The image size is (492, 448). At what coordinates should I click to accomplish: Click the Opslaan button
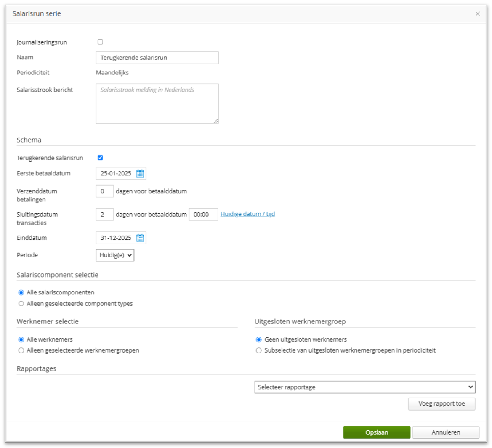(x=376, y=432)
